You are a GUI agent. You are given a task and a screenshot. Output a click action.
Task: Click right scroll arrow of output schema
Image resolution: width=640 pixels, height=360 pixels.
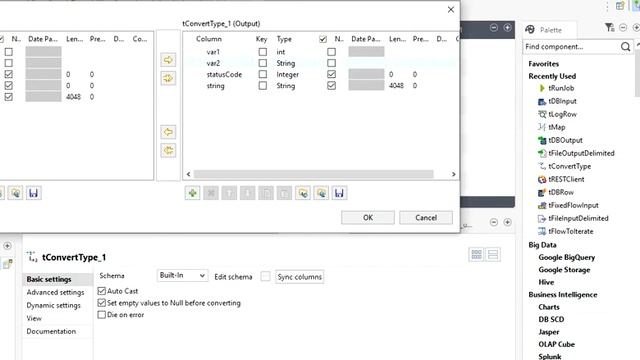point(453,174)
